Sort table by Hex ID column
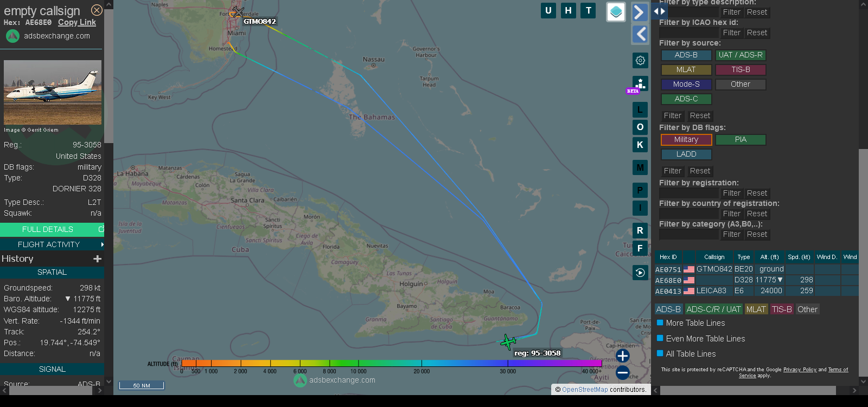The image size is (868, 407). [668, 257]
